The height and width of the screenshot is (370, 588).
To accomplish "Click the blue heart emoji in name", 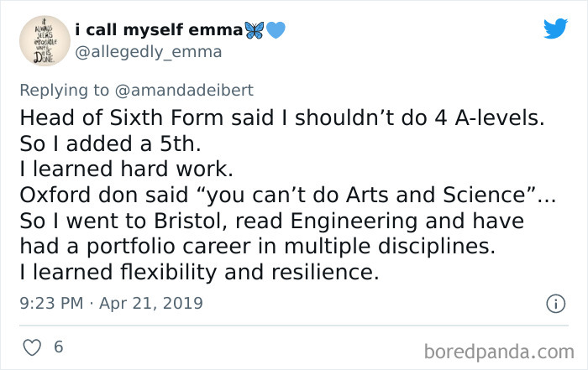I will (x=277, y=30).
